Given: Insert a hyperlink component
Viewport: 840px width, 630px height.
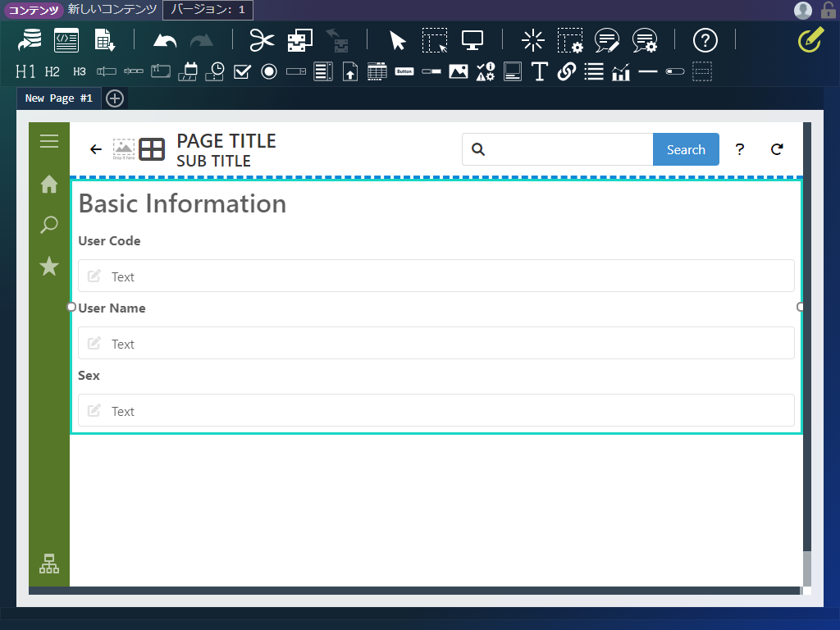Looking at the screenshot, I should pos(567,71).
